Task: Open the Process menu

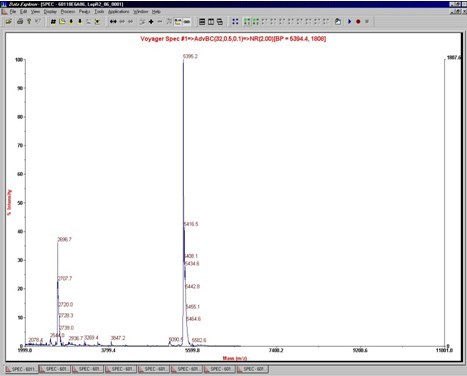Action: tap(68, 12)
